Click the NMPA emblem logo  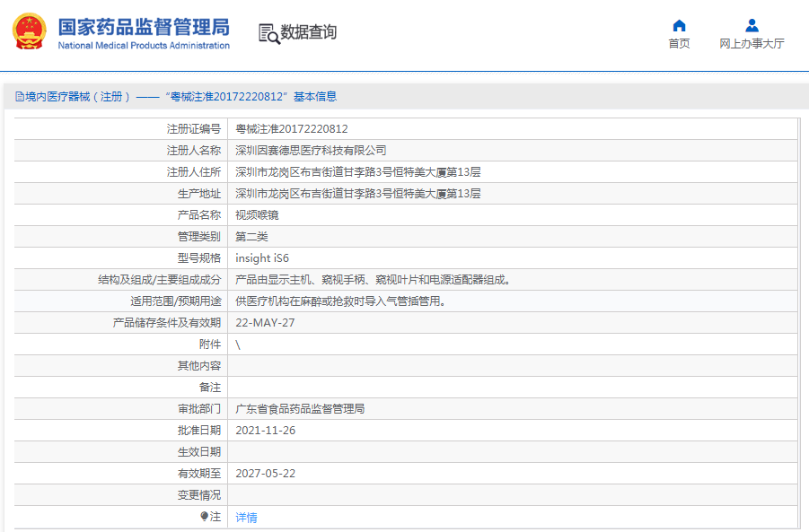(30, 32)
